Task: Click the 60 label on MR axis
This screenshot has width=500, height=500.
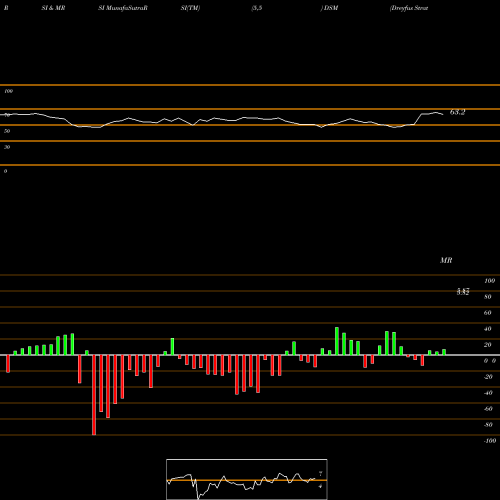Action: (x=488, y=313)
